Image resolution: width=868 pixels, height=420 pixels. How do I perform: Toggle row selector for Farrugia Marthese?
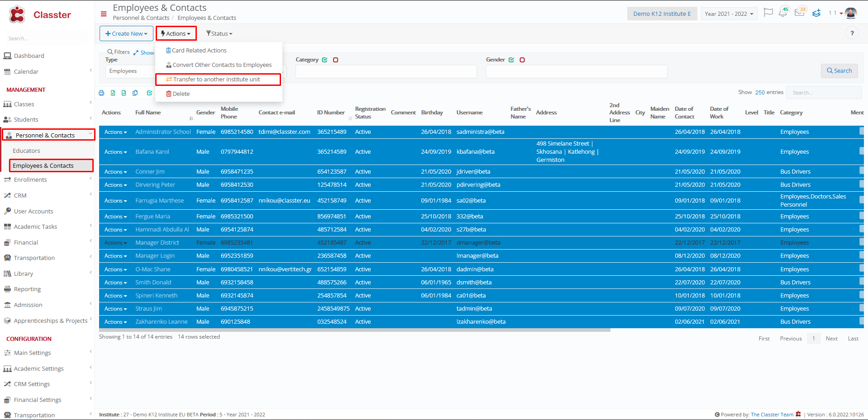click(861, 200)
